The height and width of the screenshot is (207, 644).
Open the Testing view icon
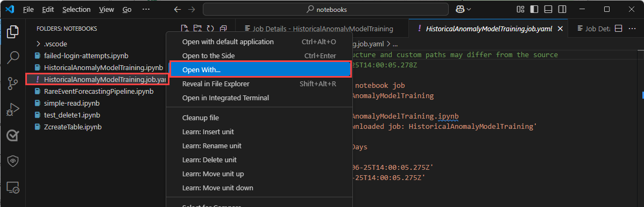click(x=13, y=136)
